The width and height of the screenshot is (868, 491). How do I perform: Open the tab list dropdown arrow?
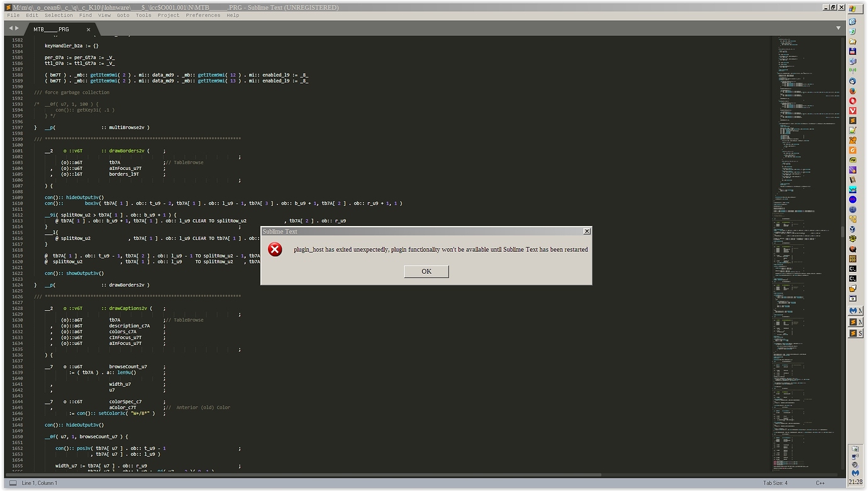(838, 28)
